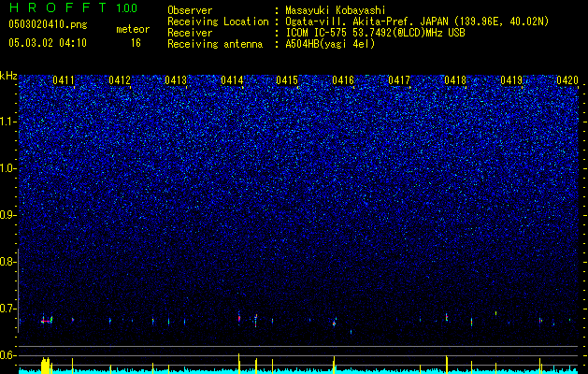
Task: Click the wide yellow power burst in the bottom graph
Action: (46, 366)
